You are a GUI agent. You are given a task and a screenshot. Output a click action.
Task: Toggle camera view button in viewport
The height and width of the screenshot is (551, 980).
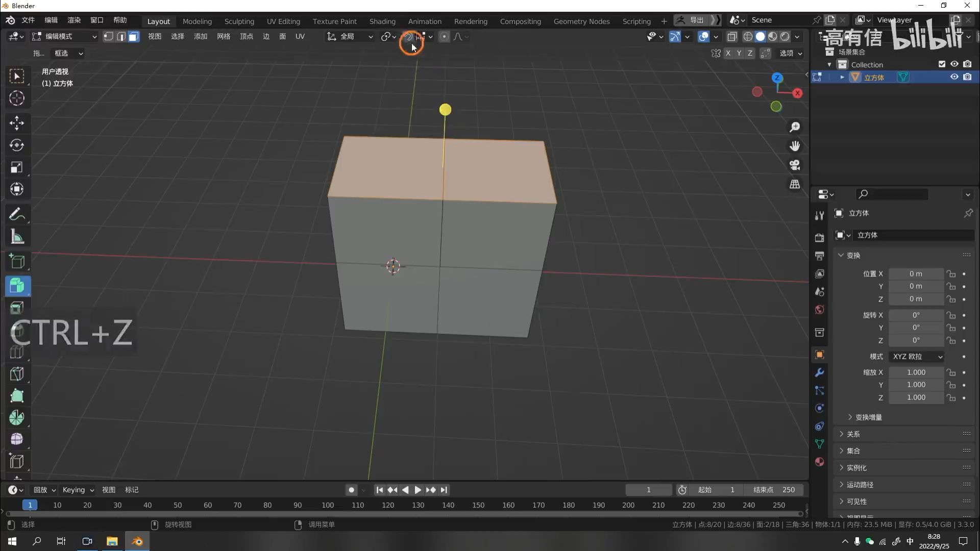[795, 165]
